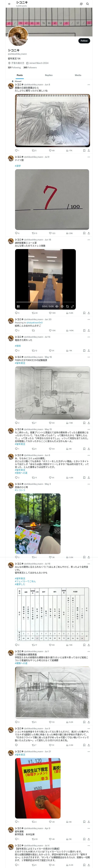Open video settings gear icon
98x868 pixels.
(x=62, y=306)
